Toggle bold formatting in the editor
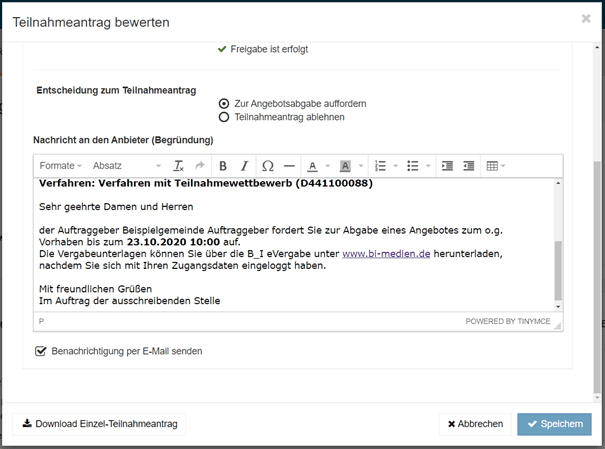This screenshot has height=449, width=605. click(x=222, y=166)
